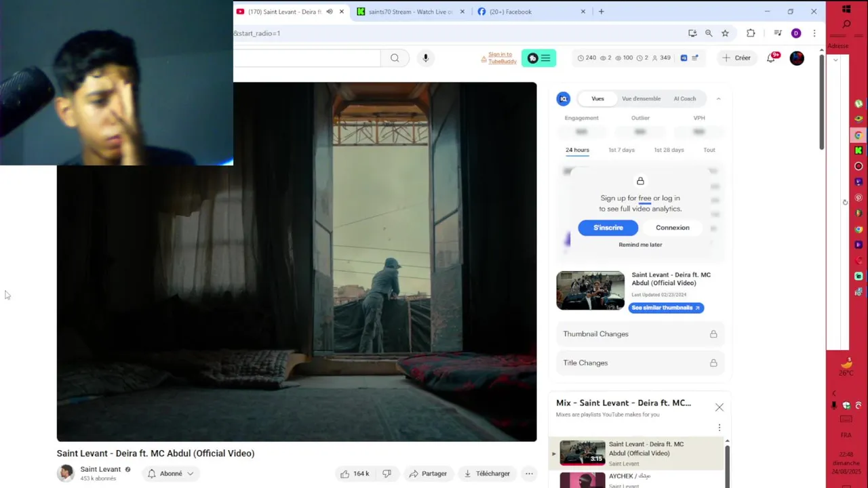This screenshot has width=868, height=488.
Task: Click the YouTube search input field
Action: pos(307,58)
